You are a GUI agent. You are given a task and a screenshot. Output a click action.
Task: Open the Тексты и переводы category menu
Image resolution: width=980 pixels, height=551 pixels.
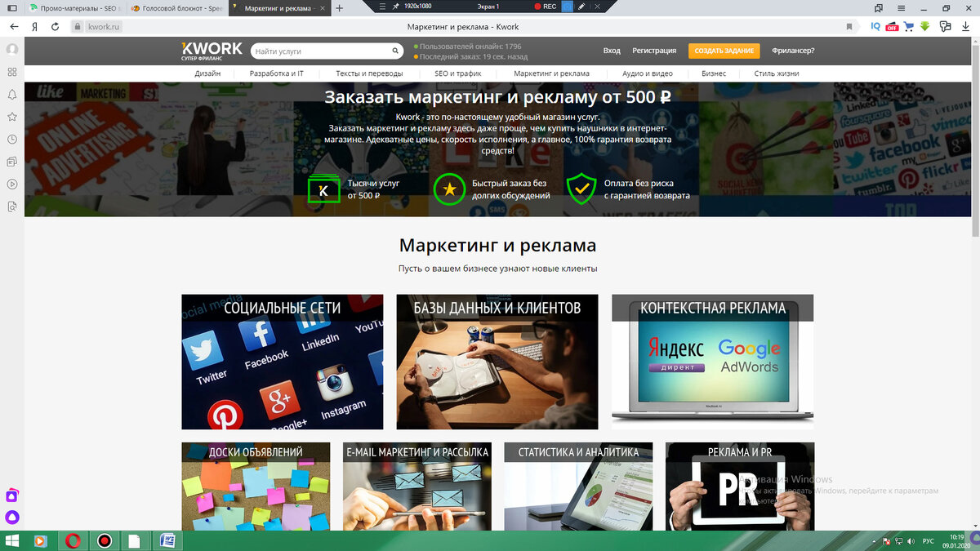(x=369, y=73)
